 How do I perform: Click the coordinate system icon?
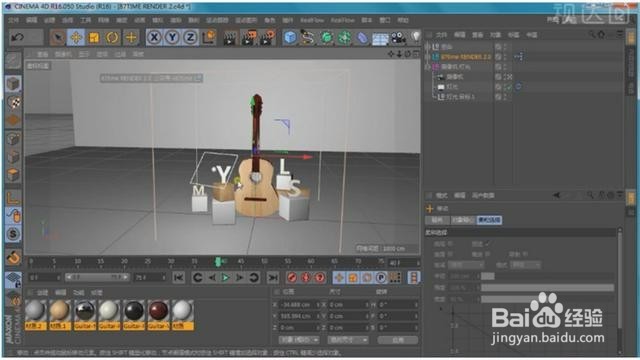pos(209,38)
